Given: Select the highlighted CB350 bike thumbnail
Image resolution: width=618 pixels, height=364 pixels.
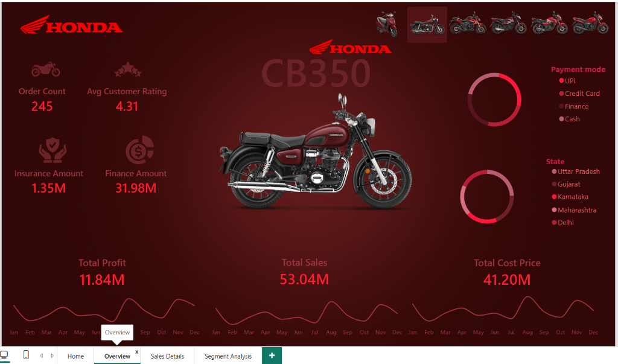Looking at the screenshot, I should pyautogui.click(x=427, y=25).
